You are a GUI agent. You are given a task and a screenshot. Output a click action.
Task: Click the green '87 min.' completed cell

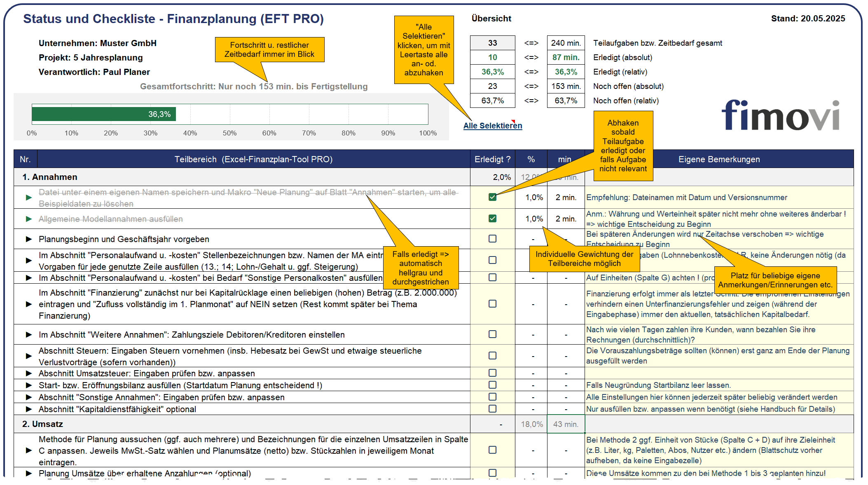coord(566,57)
